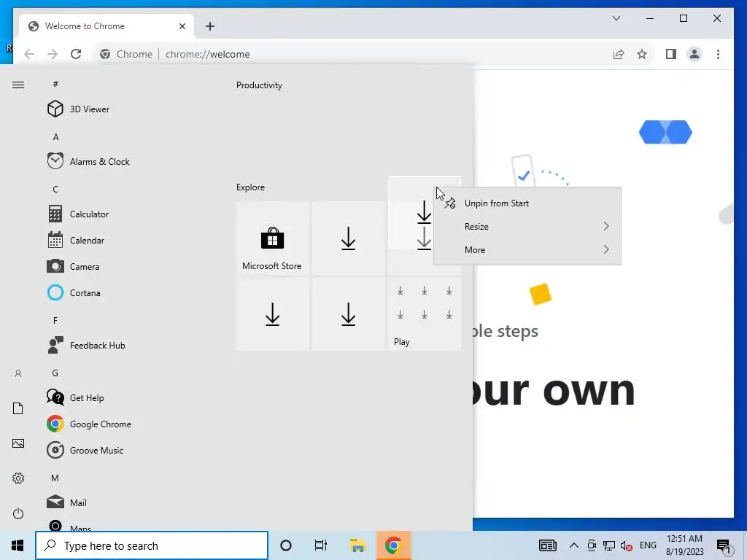The height and width of the screenshot is (560, 747).
Task: Share this page from Chrome toolbar
Action: click(x=619, y=54)
